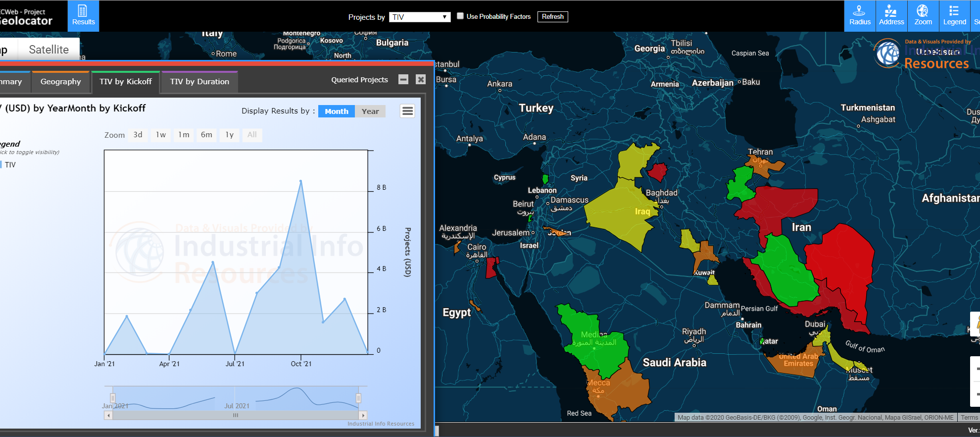Image resolution: width=980 pixels, height=437 pixels.
Task: Select the Radius tool
Action: tap(860, 16)
